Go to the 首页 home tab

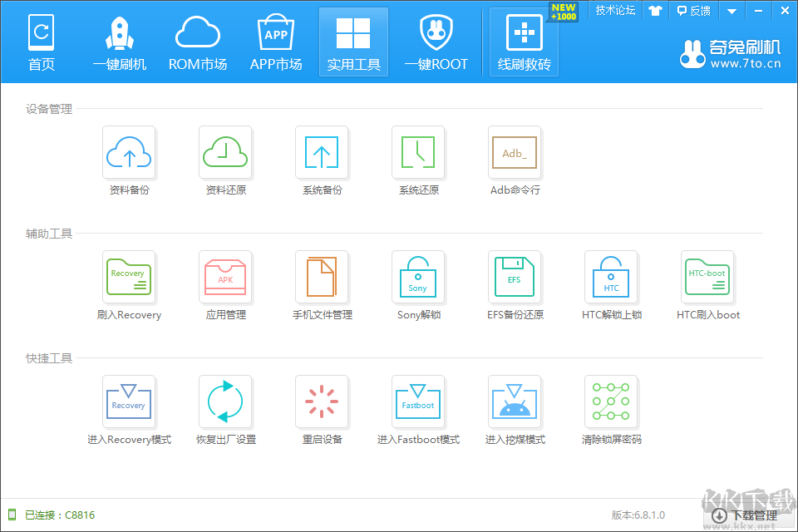[x=42, y=43]
